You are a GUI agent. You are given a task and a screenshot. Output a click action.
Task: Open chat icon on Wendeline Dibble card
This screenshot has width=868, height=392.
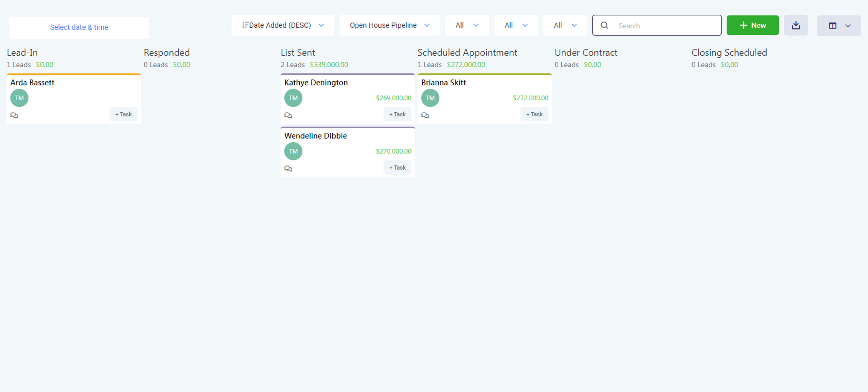point(288,169)
